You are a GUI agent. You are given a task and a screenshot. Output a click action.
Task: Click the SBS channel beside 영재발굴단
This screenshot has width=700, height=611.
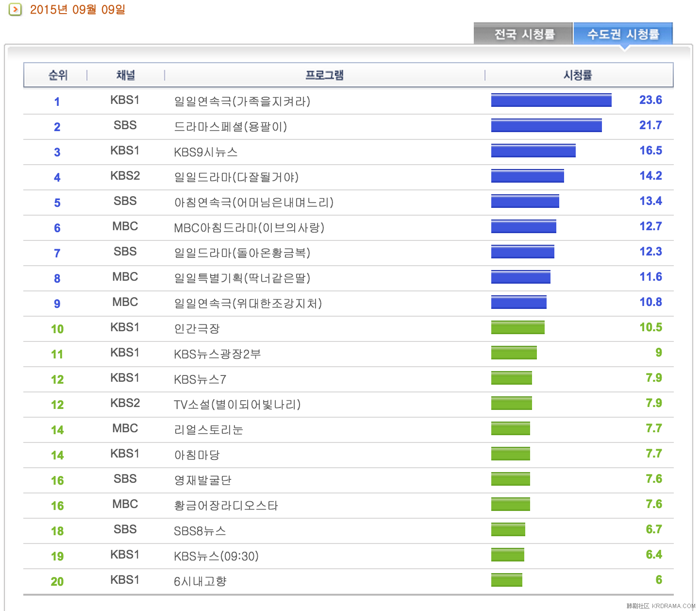pos(125,479)
